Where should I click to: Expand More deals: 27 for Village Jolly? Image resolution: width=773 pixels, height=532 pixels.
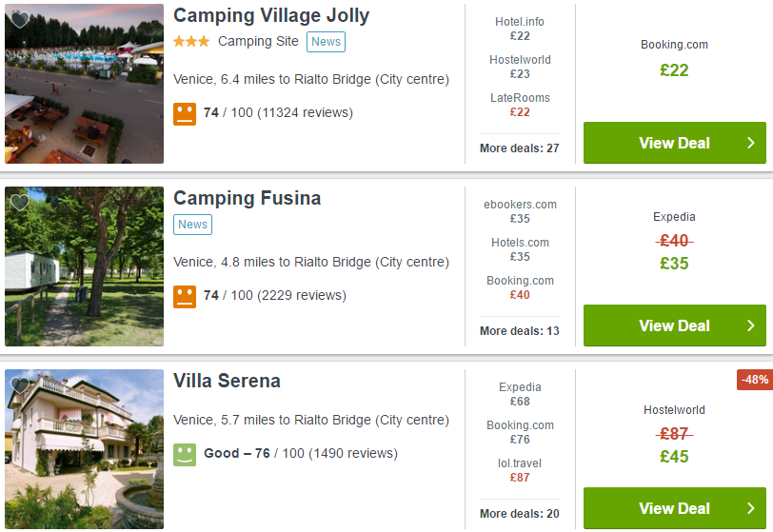pyautogui.click(x=520, y=148)
